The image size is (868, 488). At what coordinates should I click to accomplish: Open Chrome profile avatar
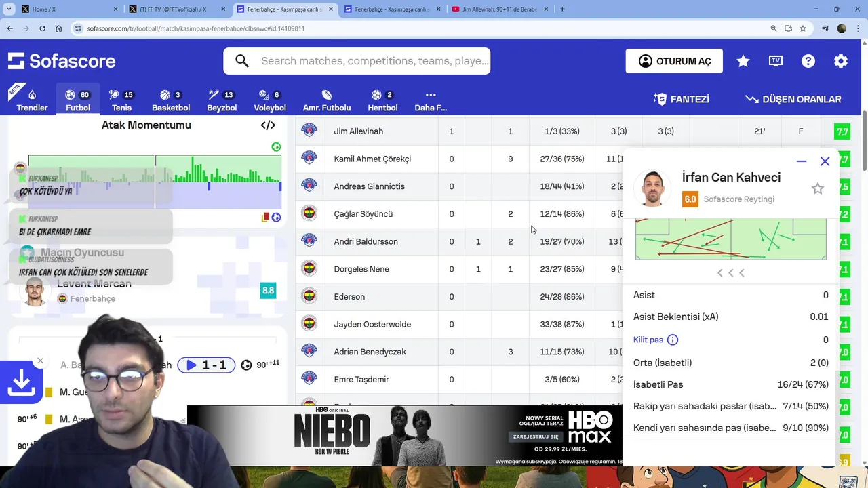(x=842, y=28)
